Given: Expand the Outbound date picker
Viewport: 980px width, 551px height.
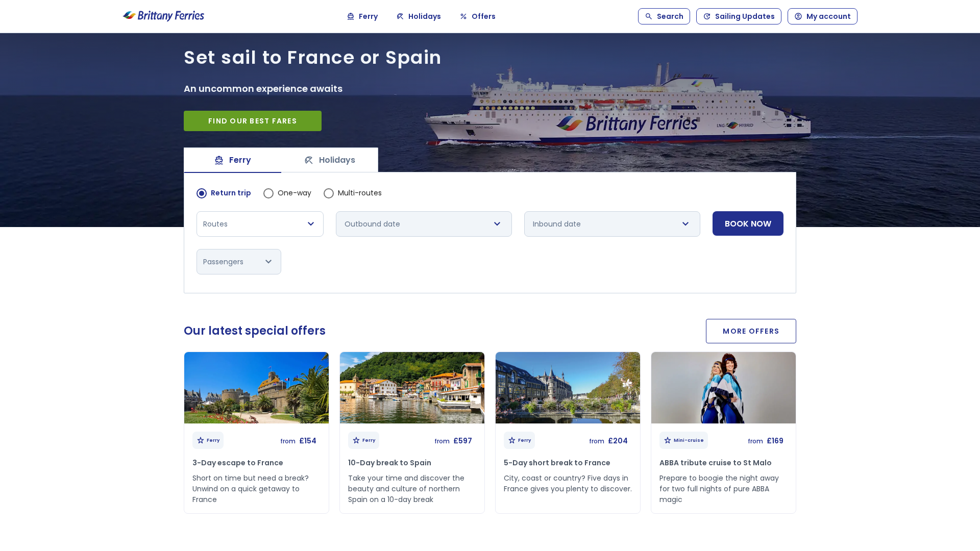Looking at the screenshot, I should point(424,224).
